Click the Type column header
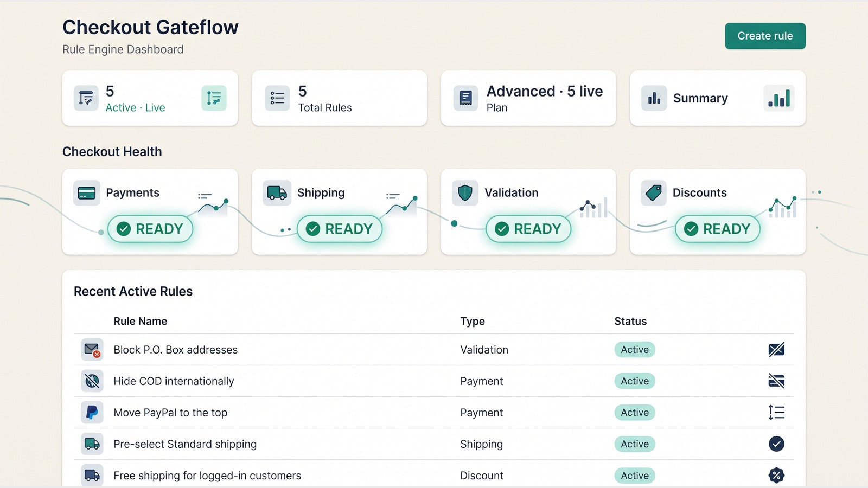 point(473,321)
